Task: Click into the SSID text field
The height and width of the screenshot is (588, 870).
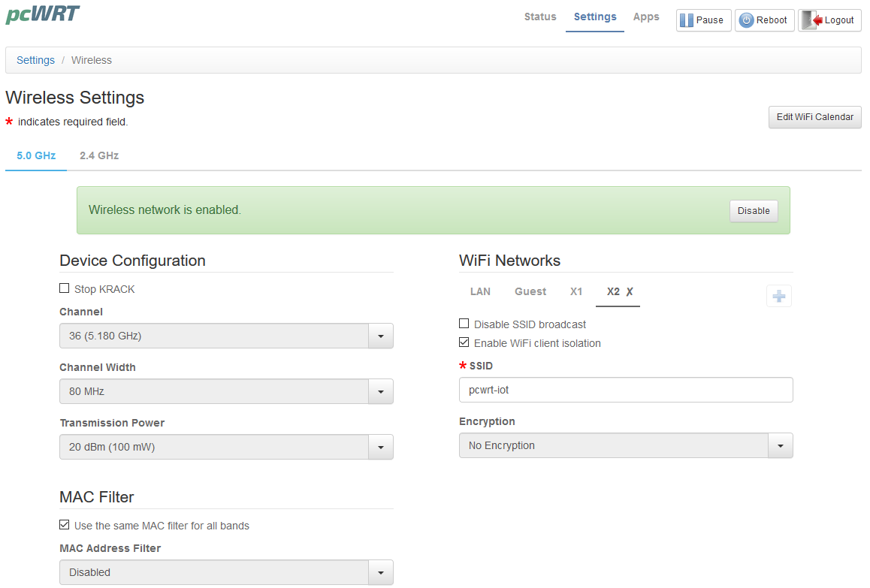Action: [626, 390]
